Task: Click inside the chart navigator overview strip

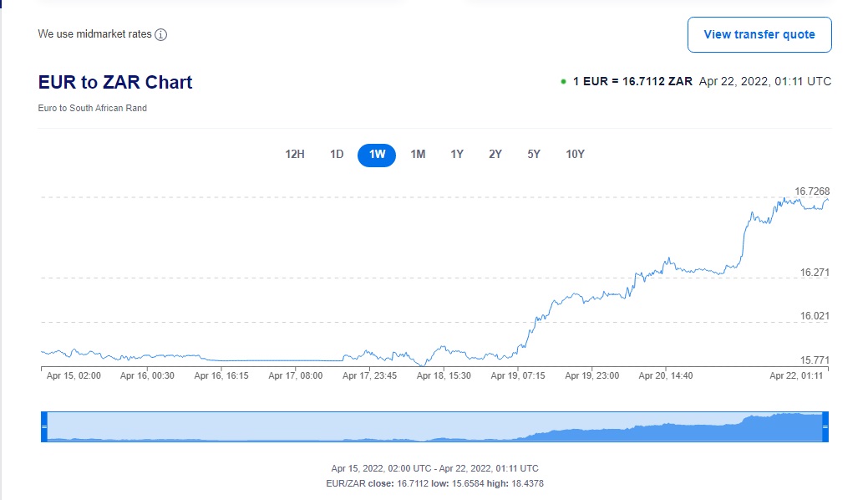Action: coord(434,426)
